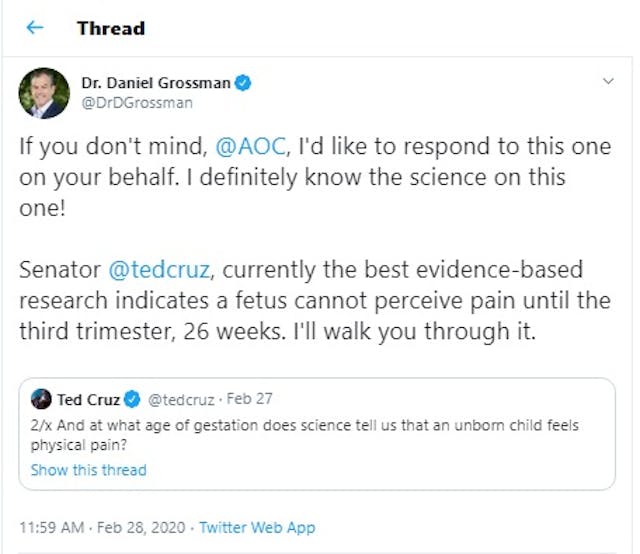Click Dr. Daniel Grossman's verified badge
This screenshot has width=640, height=554.
pyautogui.click(x=243, y=84)
